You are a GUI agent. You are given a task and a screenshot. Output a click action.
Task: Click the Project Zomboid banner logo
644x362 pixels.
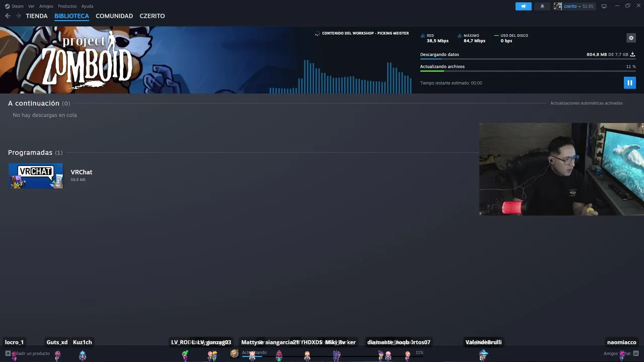click(87, 60)
